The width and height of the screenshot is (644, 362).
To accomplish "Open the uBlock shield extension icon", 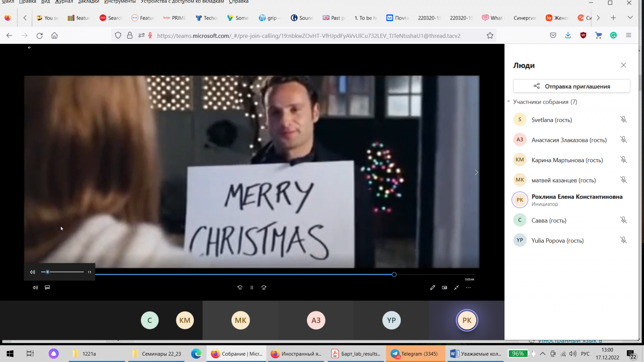I will point(583,35).
